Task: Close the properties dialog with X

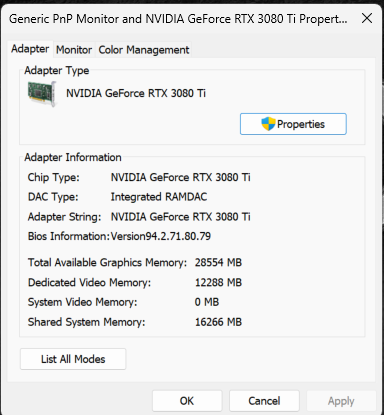Action: 367,18
